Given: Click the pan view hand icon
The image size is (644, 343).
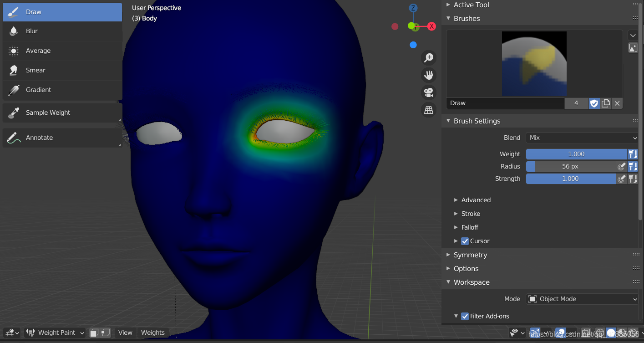Looking at the screenshot, I should click(428, 75).
